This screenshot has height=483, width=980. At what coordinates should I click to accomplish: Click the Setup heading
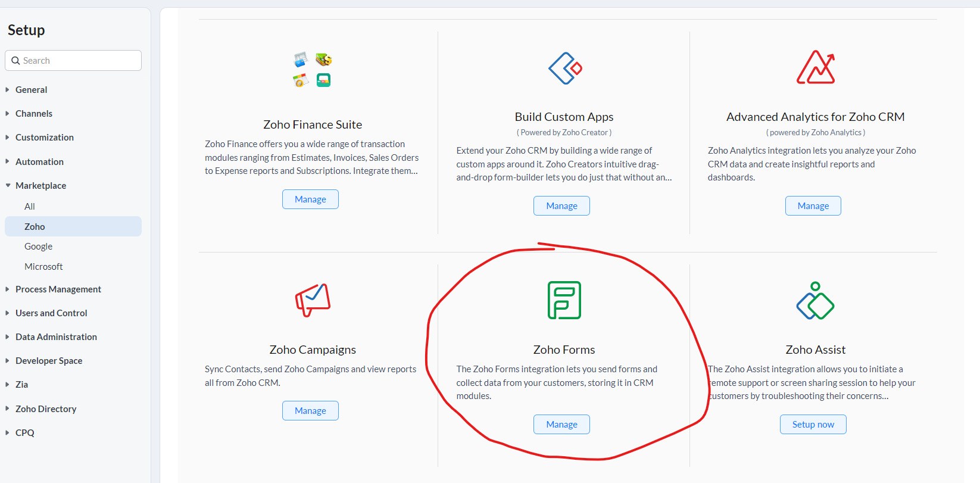26,30
